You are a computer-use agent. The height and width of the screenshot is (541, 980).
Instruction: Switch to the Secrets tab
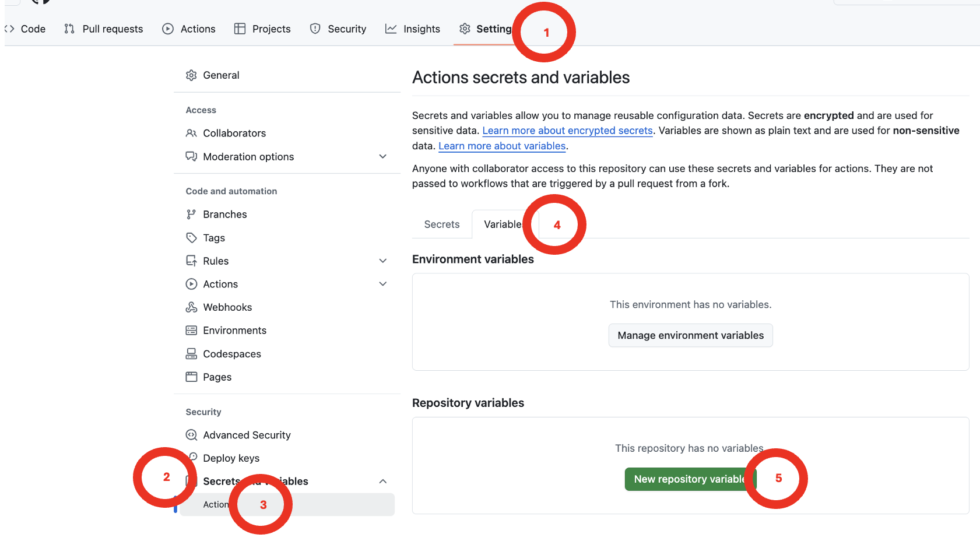pyautogui.click(x=441, y=224)
